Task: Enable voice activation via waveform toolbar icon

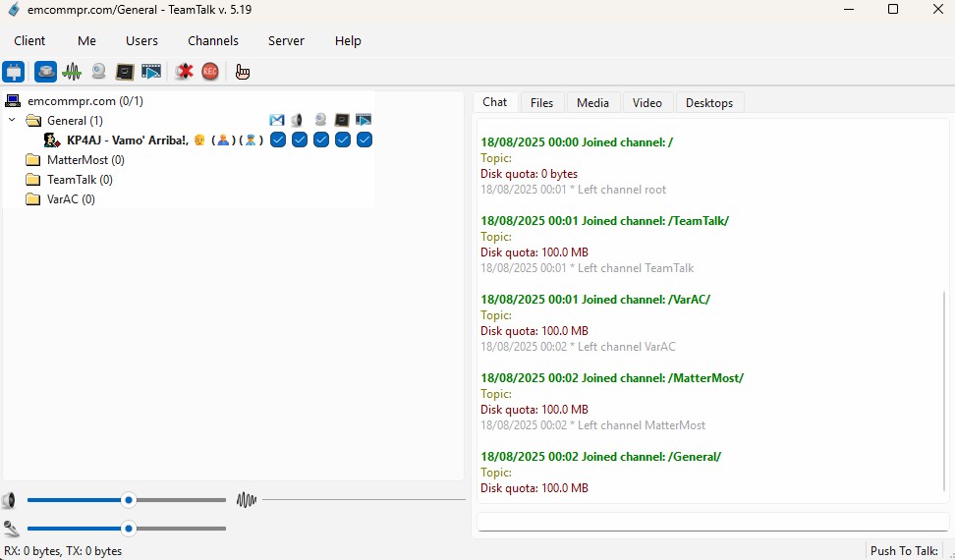Action: point(72,72)
